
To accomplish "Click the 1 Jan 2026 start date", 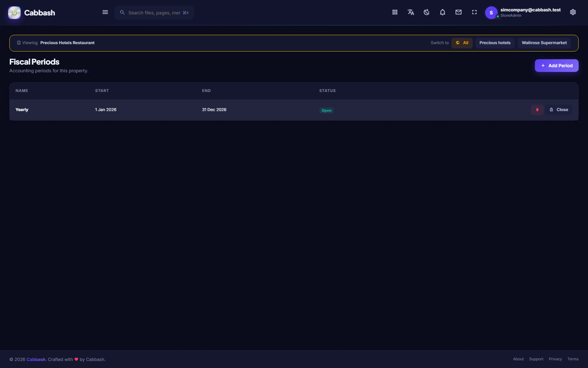I will tap(106, 110).
